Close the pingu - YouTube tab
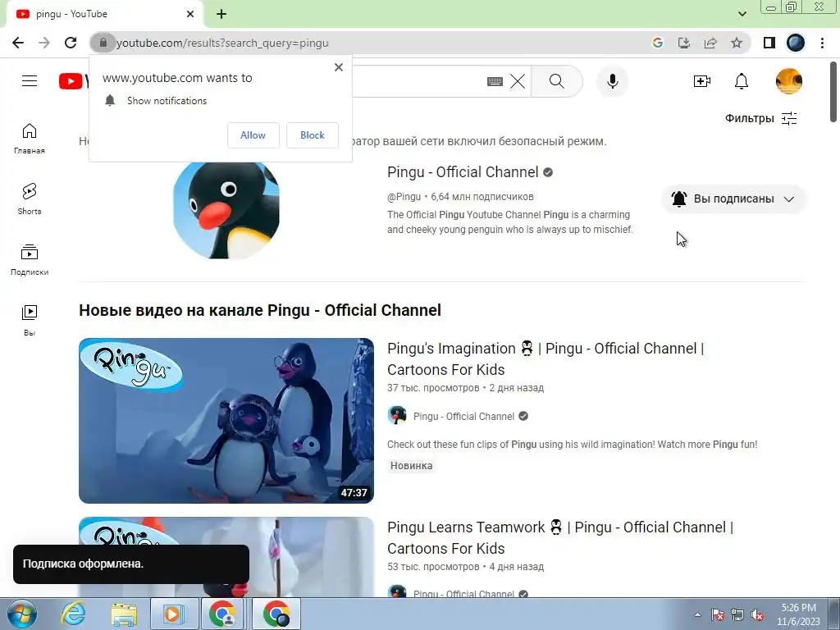 (190, 14)
